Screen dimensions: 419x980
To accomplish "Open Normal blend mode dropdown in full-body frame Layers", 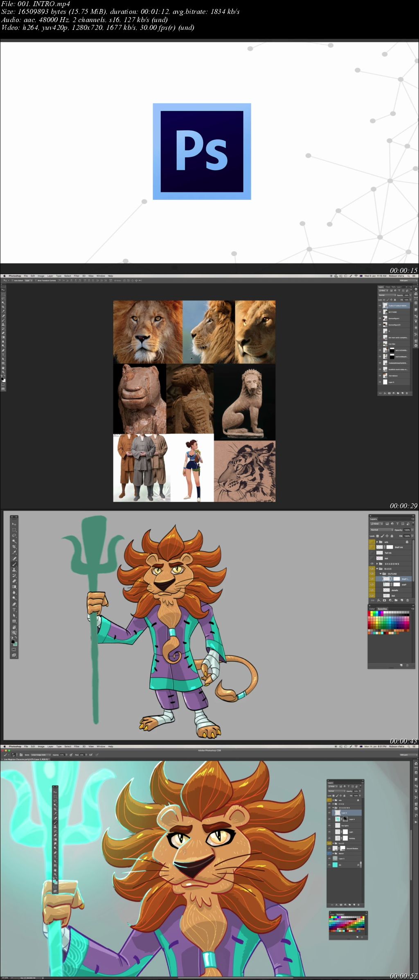I will (x=382, y=530).
